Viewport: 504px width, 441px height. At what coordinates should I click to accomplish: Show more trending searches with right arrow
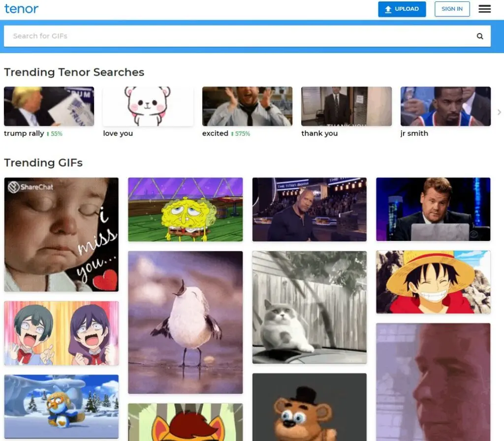point(499,112)
